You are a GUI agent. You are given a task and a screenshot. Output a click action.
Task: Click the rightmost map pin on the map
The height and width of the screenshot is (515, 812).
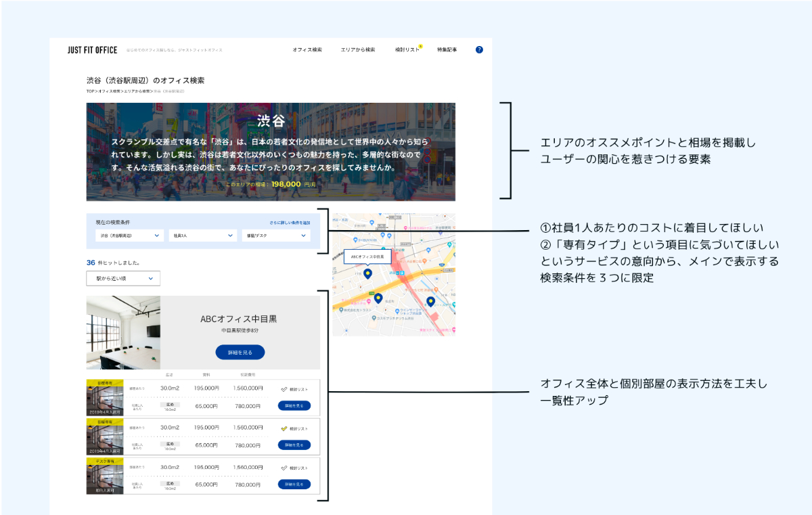click(430, 301)
